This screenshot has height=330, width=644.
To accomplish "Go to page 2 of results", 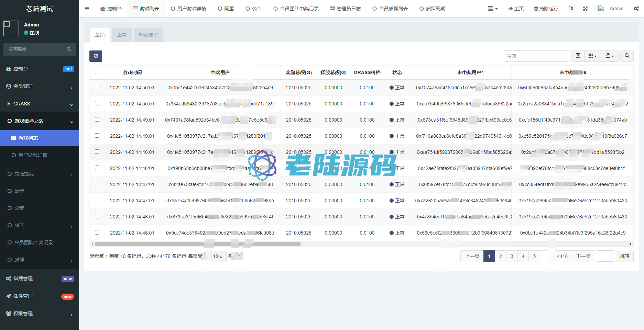I will pyautogui.click(x=500, y=256).
